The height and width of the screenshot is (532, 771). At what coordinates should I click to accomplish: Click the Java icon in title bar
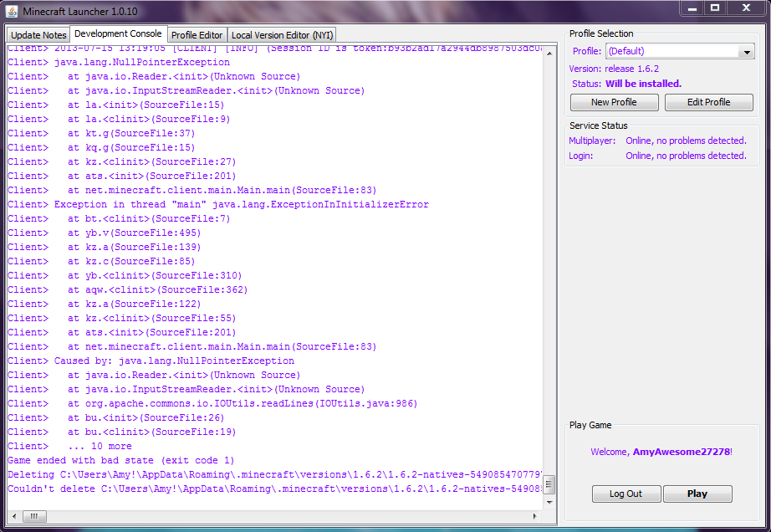12,11
